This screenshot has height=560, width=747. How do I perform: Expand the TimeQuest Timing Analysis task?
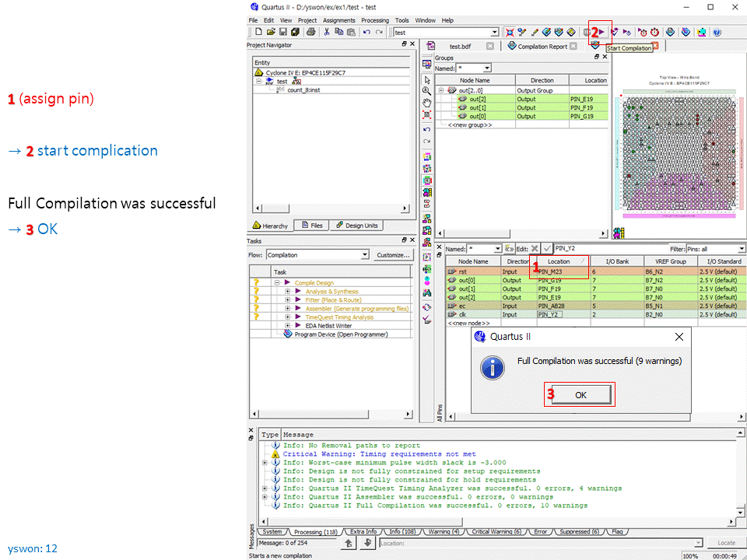pyautogui.click(x=288, y=317)
